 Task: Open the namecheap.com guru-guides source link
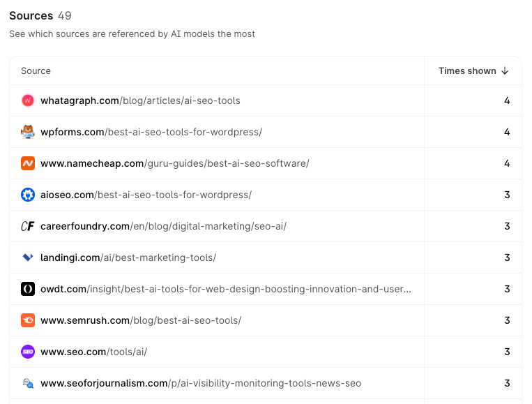[174, 163]
